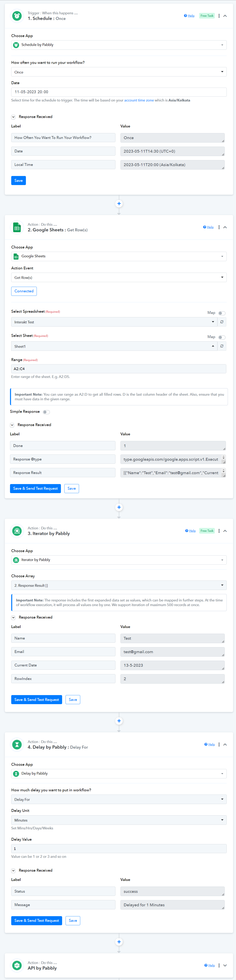This screenshot has height=980, width=236.
Task: Open the workflow frequency dropdown set to Once
Action: click(x=119, y=72)
